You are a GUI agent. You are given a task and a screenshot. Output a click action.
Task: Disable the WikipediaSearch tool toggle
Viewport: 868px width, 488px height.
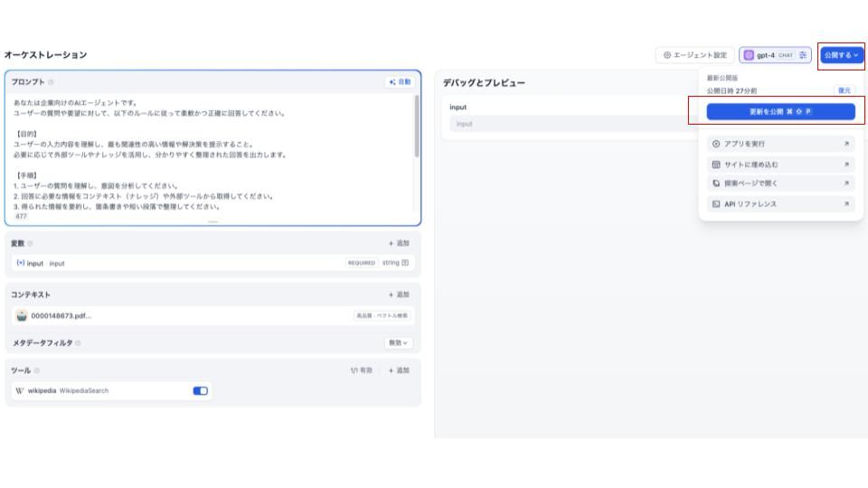pyautogui.click(x=201, y=391)
